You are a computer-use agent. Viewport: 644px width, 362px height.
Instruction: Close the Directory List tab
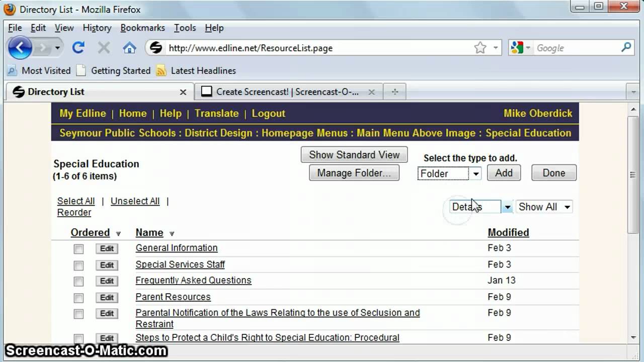(183, 92)
